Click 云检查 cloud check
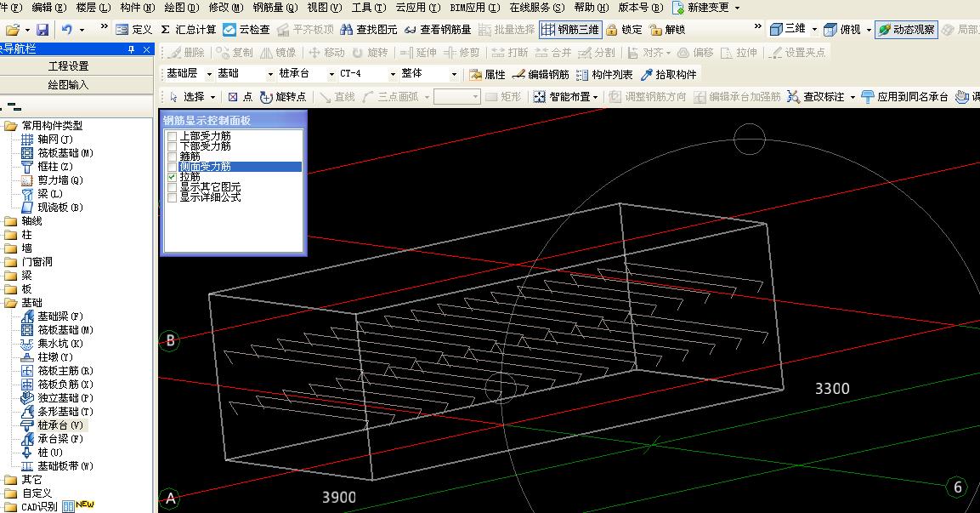Viewport: 980px width, 513px height. [x=246, y=30]
